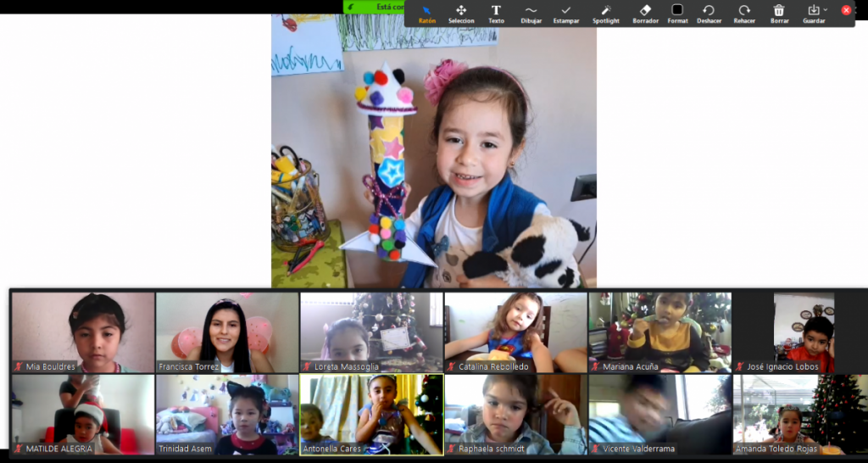
Task: Clear annotations with the Borrar trash icon
Action: coord(778,13)
